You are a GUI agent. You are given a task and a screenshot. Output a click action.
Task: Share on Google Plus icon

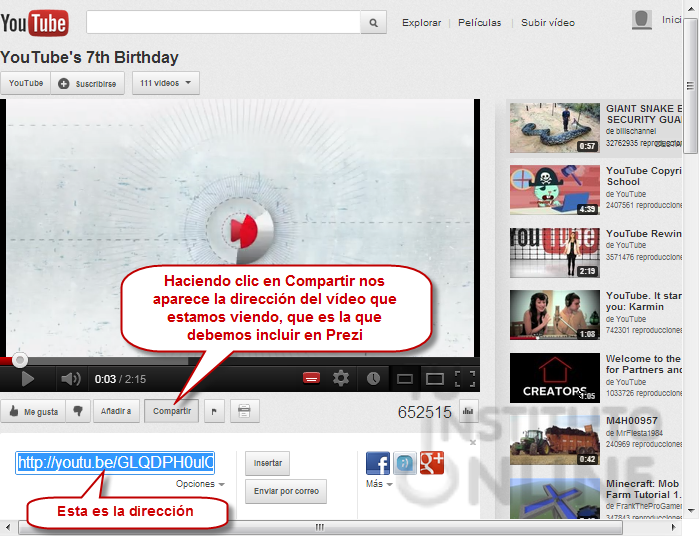point(432,463)
